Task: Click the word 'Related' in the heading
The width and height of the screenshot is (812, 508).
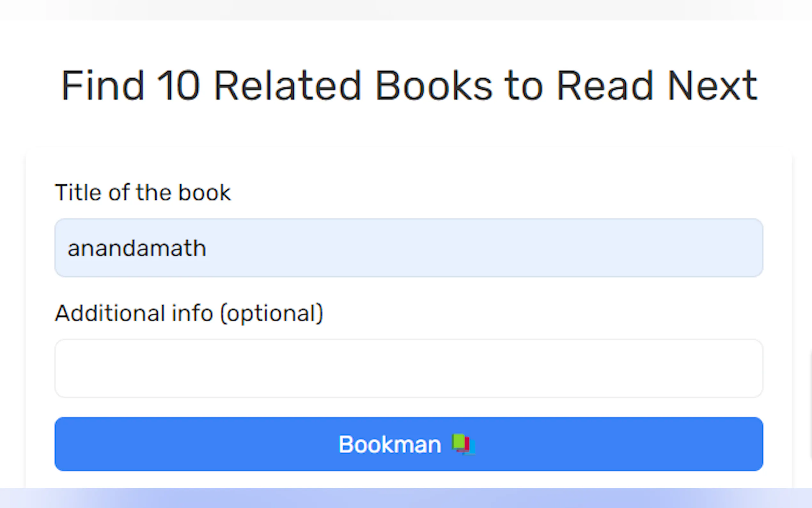Action: click(287, 85)
